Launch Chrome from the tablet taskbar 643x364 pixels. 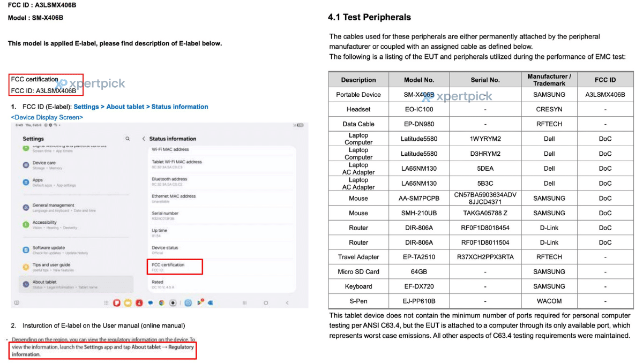[x=161, y=303]
